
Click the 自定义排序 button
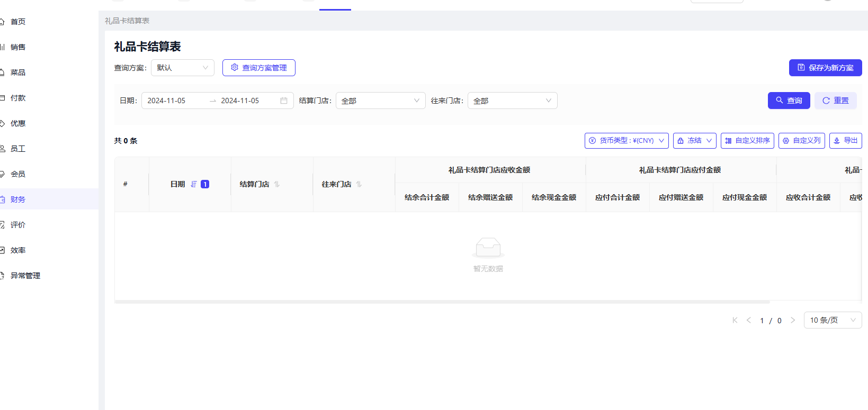tap(747, 141)
